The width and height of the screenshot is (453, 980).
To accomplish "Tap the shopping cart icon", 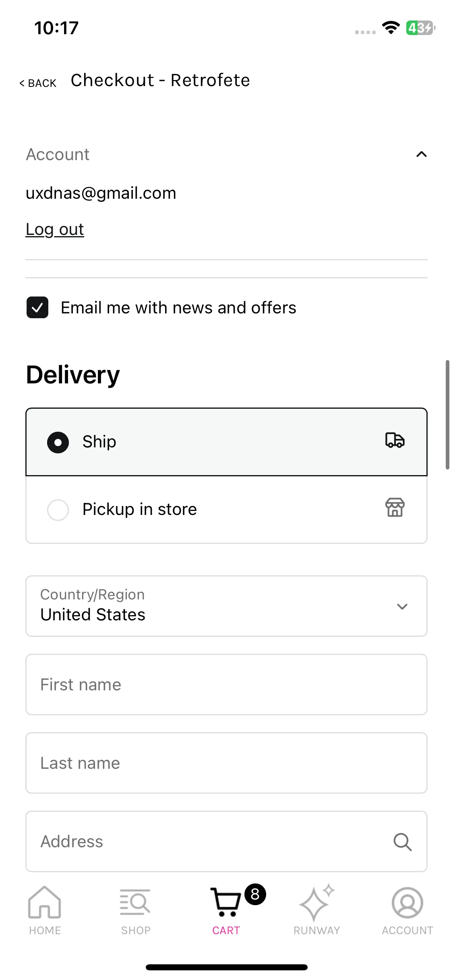I will point(225,902).
